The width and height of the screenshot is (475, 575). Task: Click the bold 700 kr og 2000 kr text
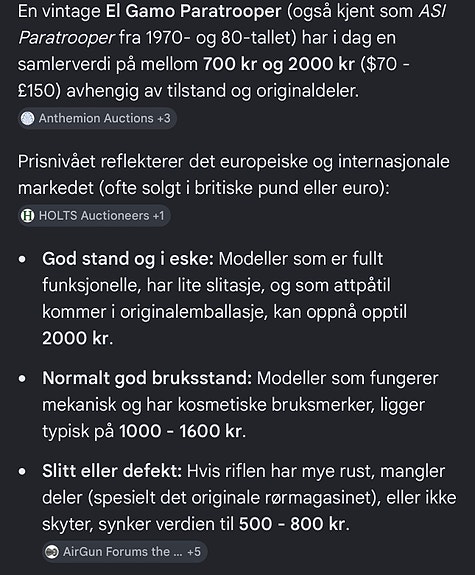[x=279, y=64]
